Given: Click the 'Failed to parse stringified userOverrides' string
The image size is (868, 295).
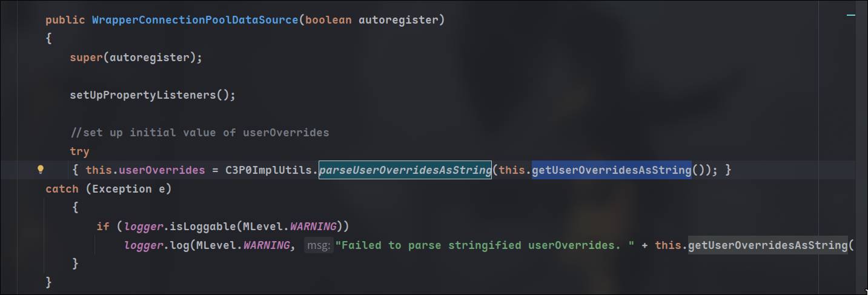Looking at the screenshot, I should coord(485,245).
